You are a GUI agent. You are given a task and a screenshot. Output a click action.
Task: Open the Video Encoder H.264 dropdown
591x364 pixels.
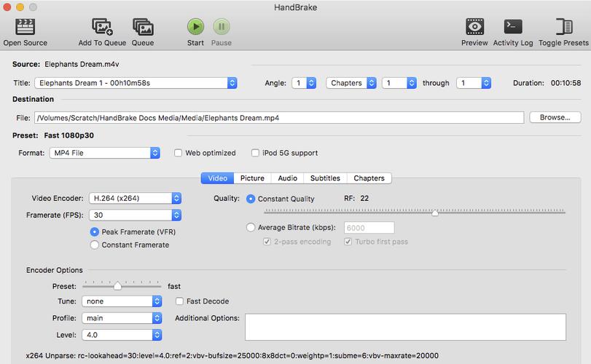135,198
